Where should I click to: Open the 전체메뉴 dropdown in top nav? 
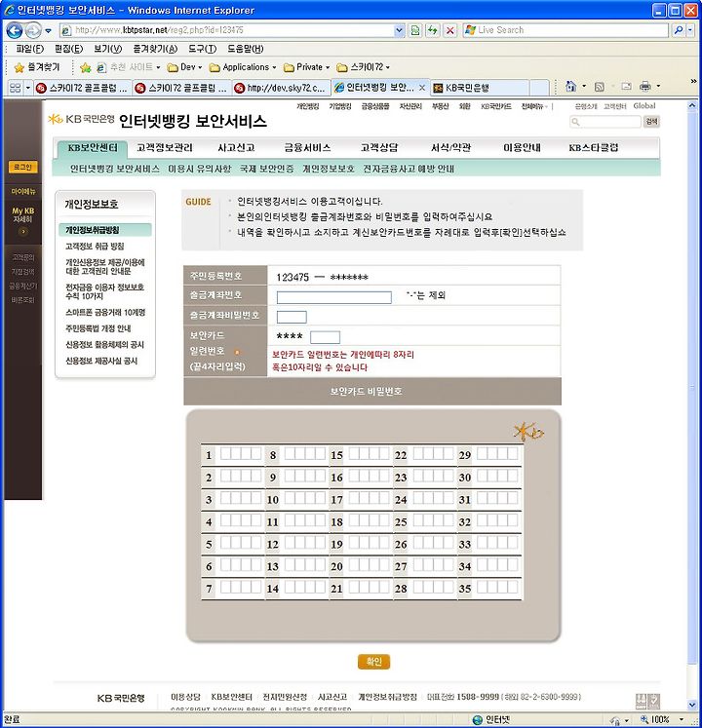tap(534, 106)
